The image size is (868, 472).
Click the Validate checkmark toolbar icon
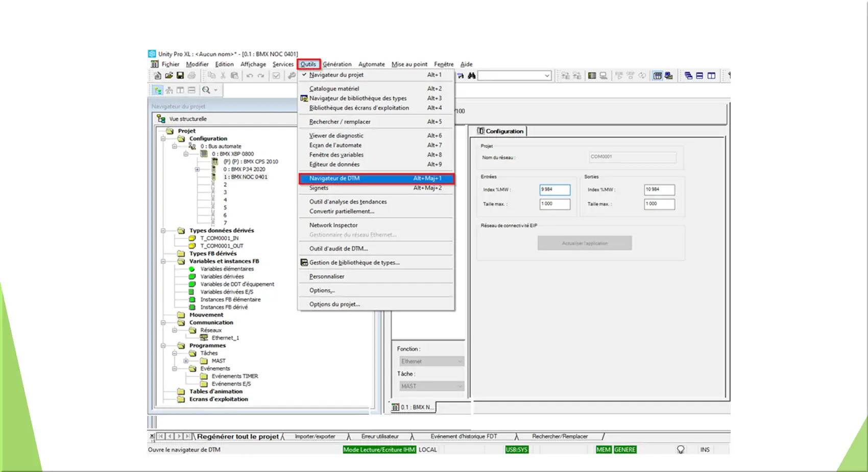(276, 76)
